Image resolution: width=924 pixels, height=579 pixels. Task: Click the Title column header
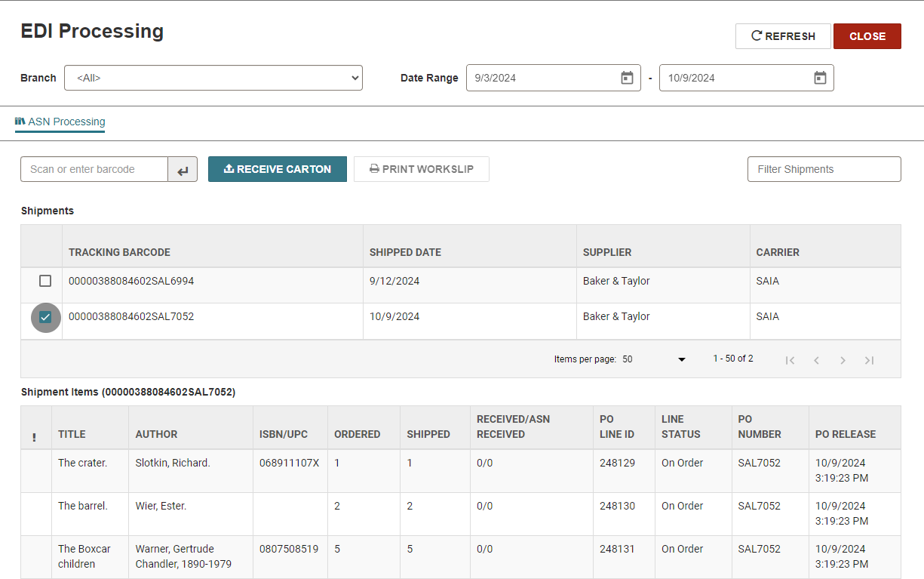[x=72, y=434]
